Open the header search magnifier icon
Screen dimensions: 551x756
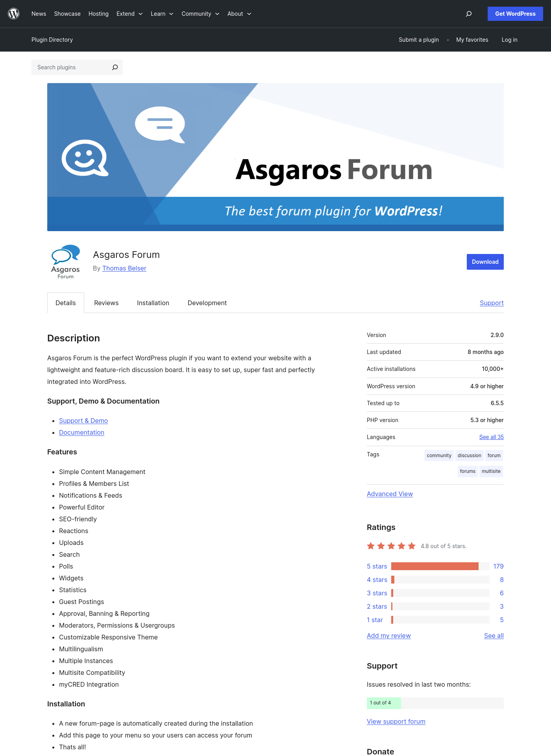469,14
